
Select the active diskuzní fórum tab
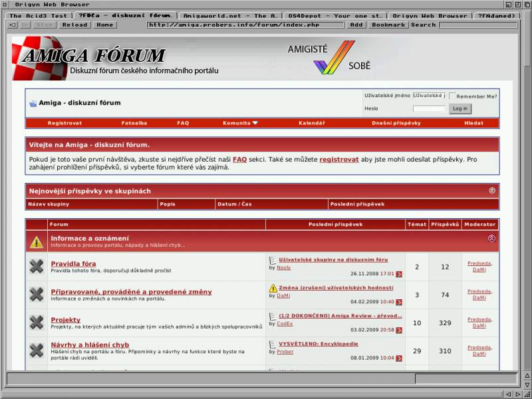coord(125,15)
